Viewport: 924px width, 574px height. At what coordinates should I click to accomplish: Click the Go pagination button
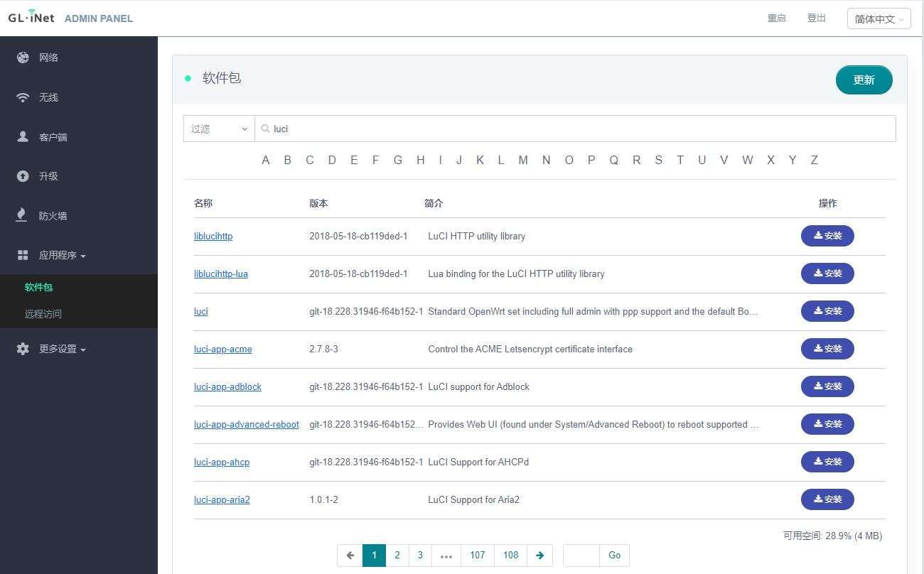[615, 556]
